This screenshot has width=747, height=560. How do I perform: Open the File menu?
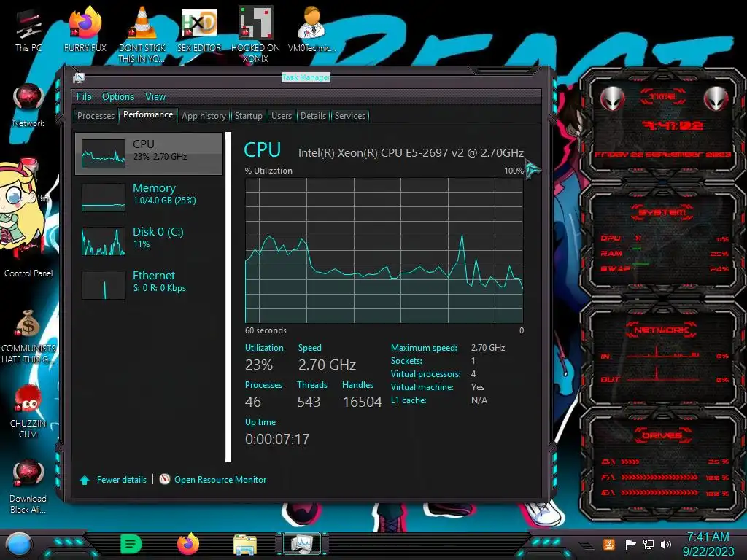(84, 97)
